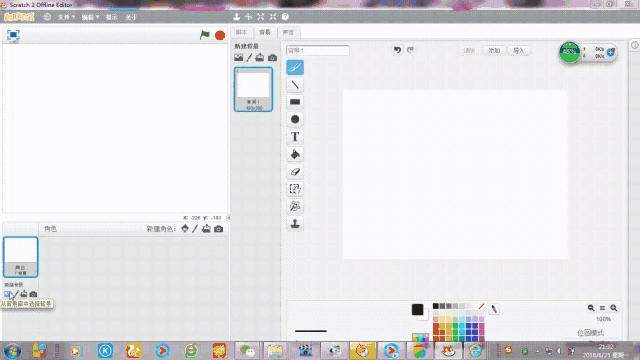Open the rainbow color mode switcher

coord(420,337)
